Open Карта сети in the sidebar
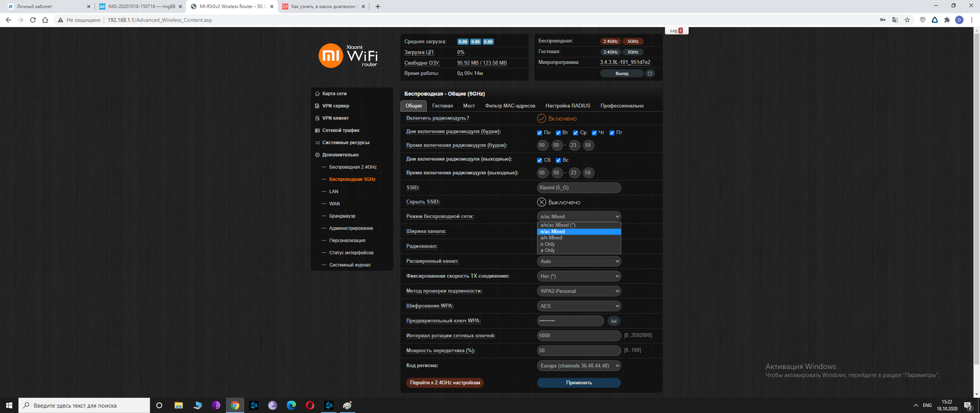980x413 pixels. (x=334, y=94)
